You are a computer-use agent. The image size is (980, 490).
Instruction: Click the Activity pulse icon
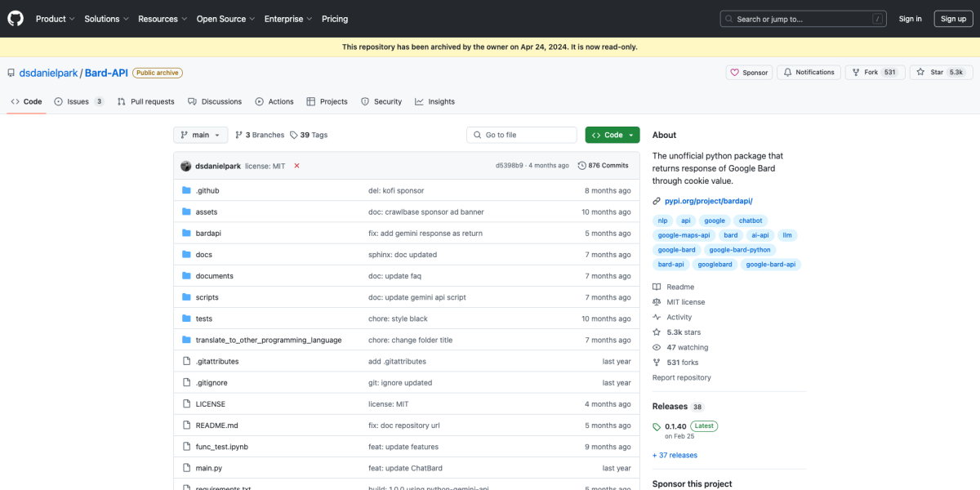(657, 317)
